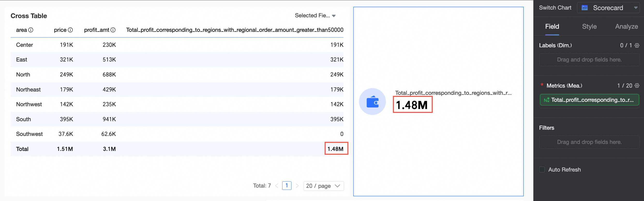Click the Total: 7 pagination text
644x201 pixels.
(262, 186)
